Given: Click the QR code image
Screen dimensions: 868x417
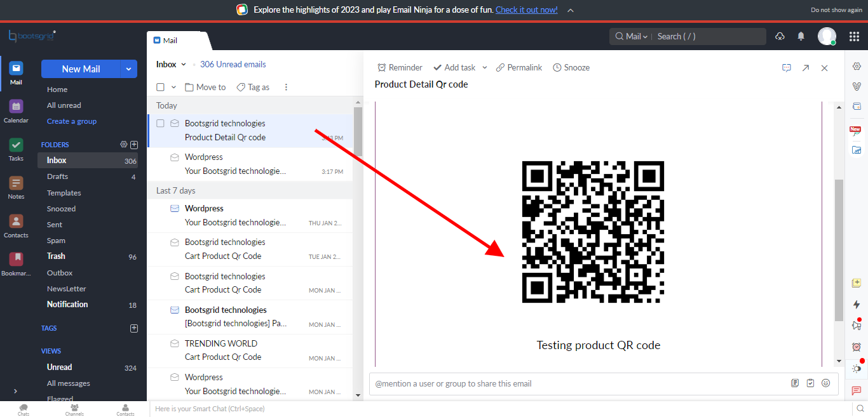Looking at the screenshot, I should click(x=593, y=232).
